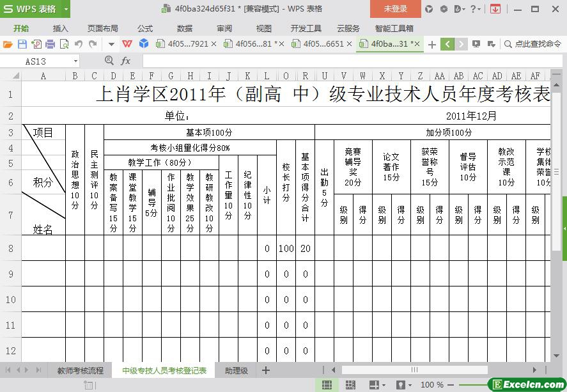Open Print Preview from quick toolbar
This screenshot has height=392, width=567.
coord(64,44)
